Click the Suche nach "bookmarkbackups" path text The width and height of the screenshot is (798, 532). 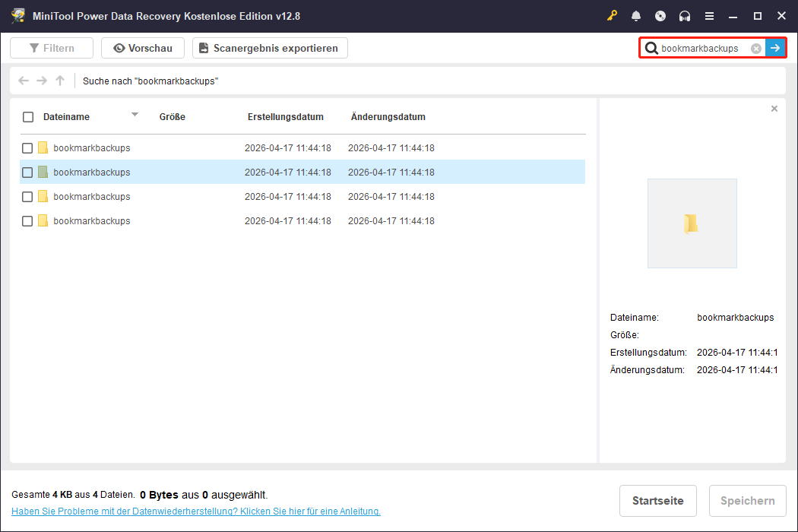click(x=150, y=81)
